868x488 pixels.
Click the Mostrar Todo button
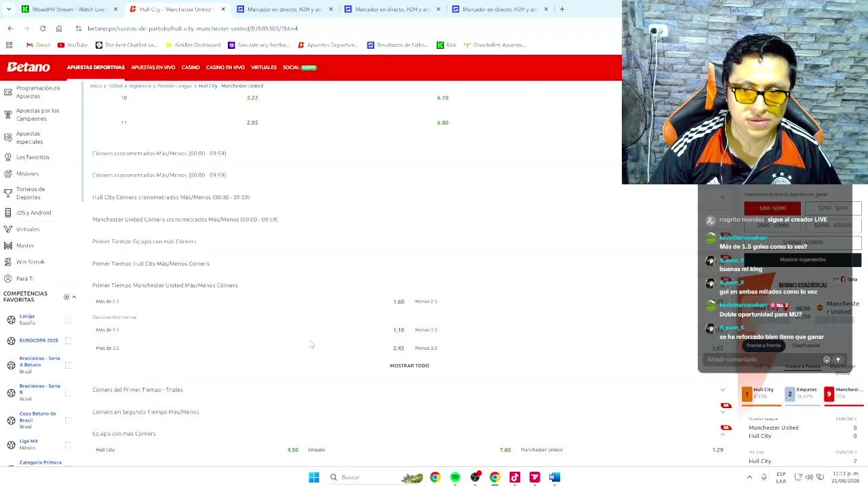click(x=410, y=366)
